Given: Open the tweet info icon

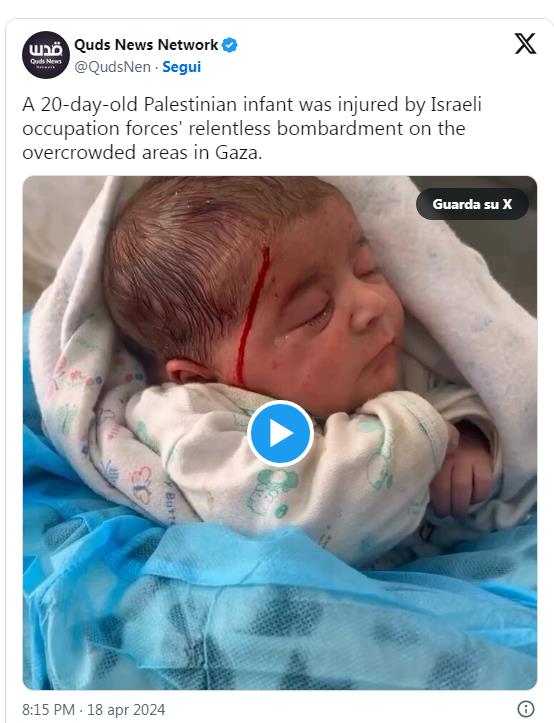Looking at the screenshot, I should click(526, 708).
